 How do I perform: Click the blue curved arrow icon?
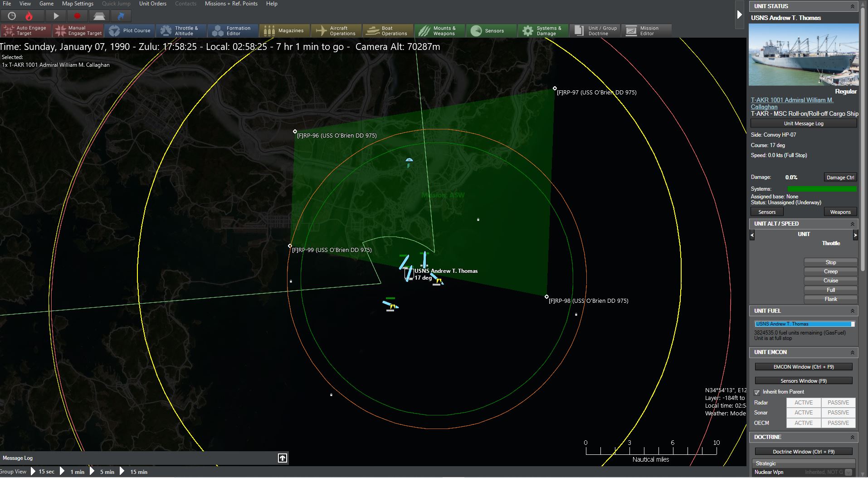[x=121, y=16]
